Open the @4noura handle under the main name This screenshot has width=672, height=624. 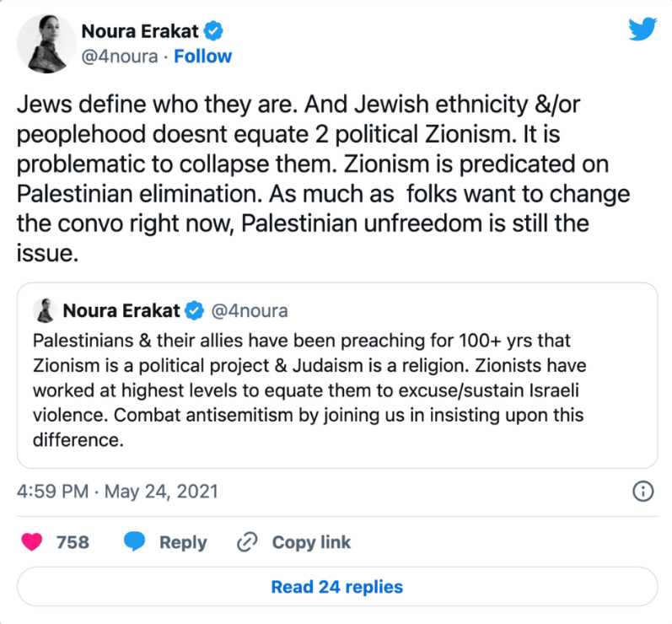coord(120,56)
